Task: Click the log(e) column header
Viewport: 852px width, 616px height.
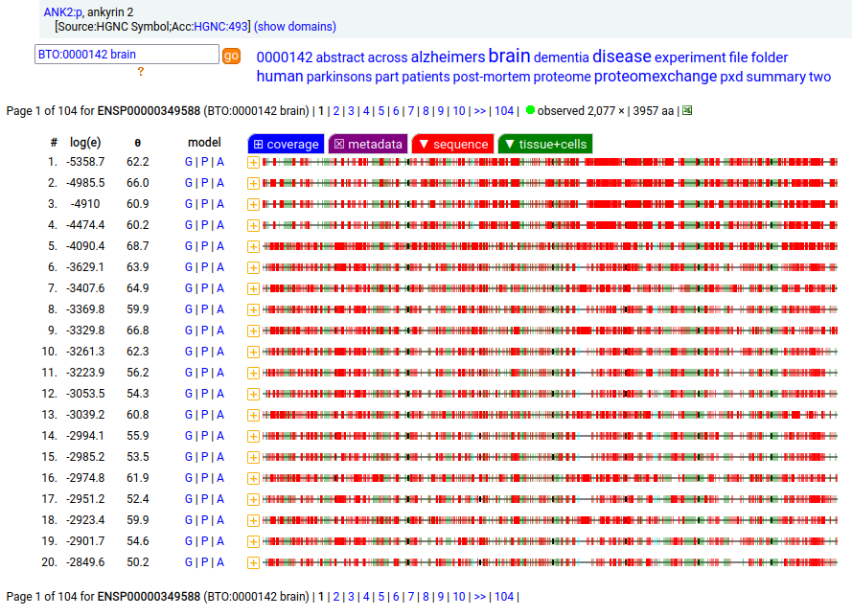Action: coord(85,143)
